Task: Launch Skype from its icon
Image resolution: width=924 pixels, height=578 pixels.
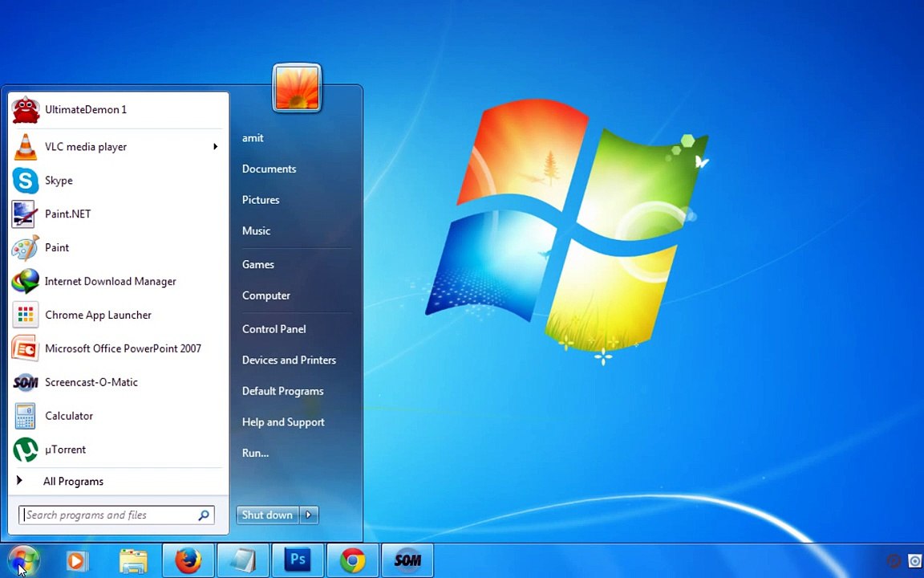Action: click(26, 181)
